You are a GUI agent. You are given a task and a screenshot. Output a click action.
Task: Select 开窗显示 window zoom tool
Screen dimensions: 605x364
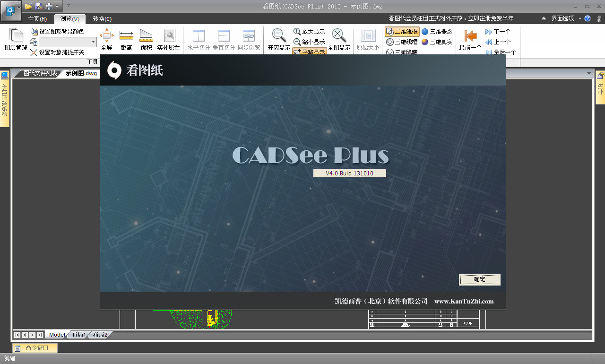tap(279, 39)
